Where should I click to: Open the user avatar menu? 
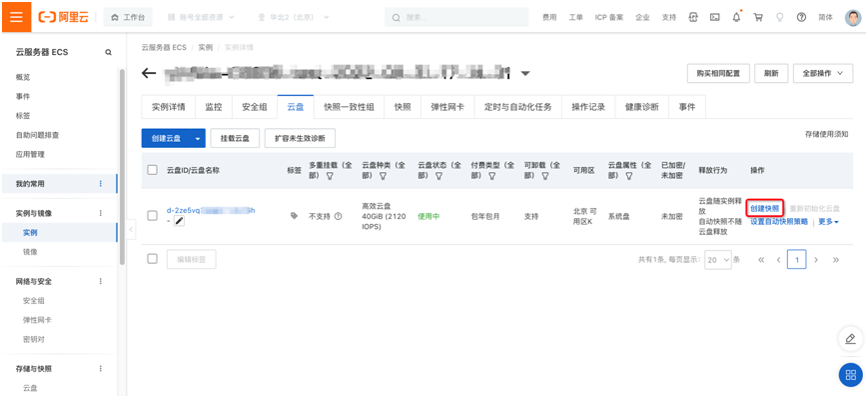pyautogui.click(x=853, y=17)
